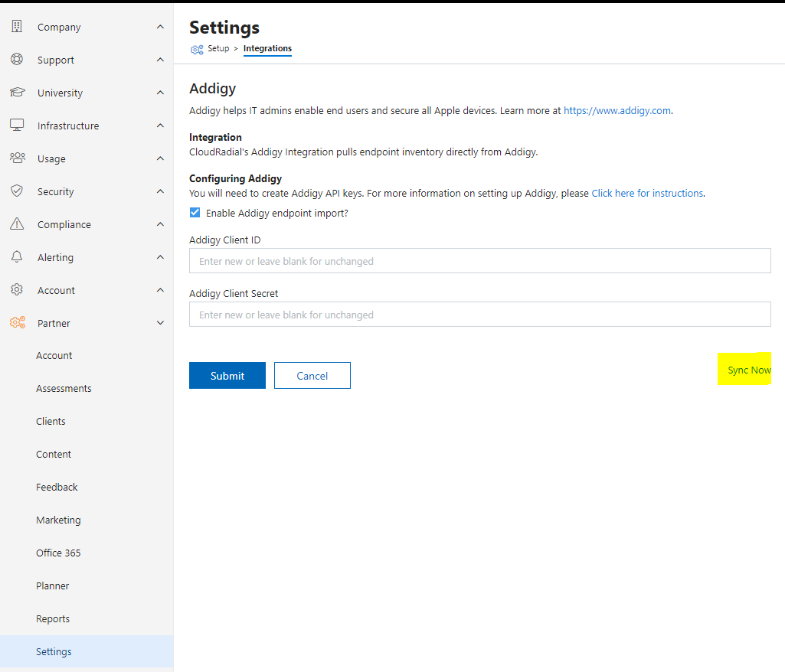The image size is (785, 672).
Task: Click the Security sidebar label
Action: pyautogui.click(x=56, y=191)
